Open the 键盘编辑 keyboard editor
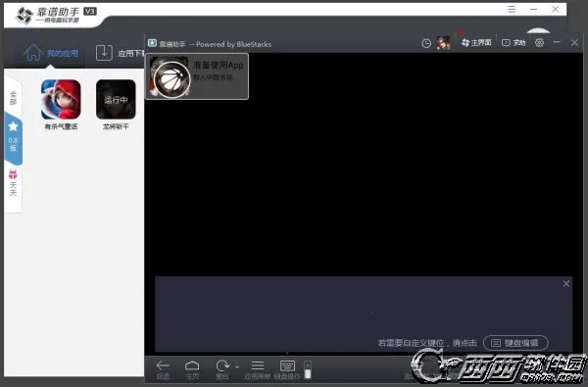Image resolution: width=588 pixels, height=387 pixels. (515, 343)
